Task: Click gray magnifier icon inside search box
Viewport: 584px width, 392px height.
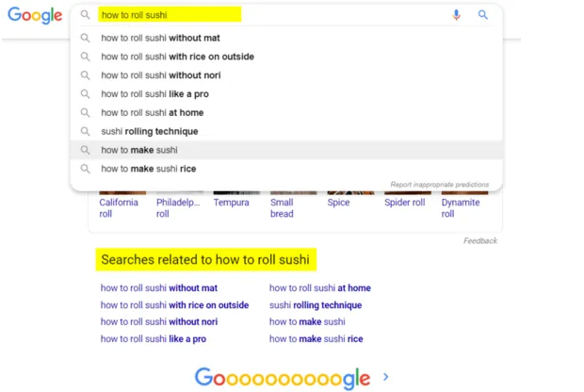Action: point(86,15)
